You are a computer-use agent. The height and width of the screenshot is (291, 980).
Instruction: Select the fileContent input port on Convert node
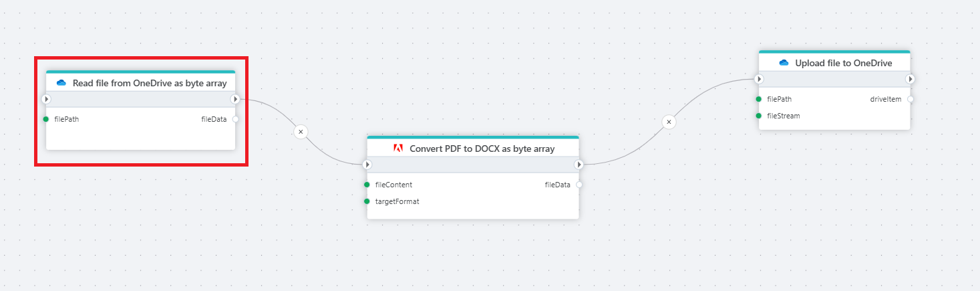[x=367, y=185]
